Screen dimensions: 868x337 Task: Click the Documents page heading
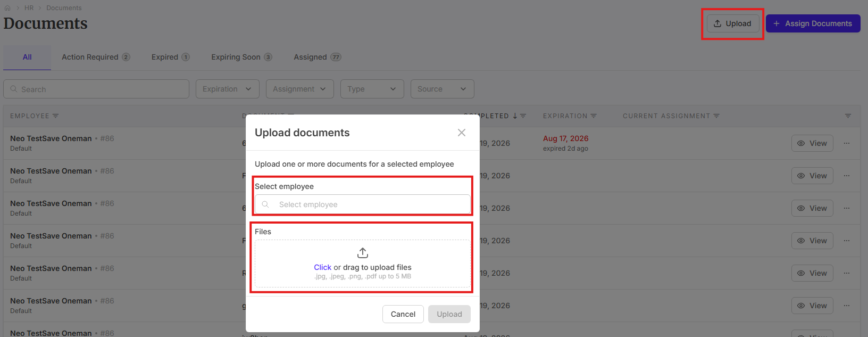pyautogui.click(x=46, y=23)
